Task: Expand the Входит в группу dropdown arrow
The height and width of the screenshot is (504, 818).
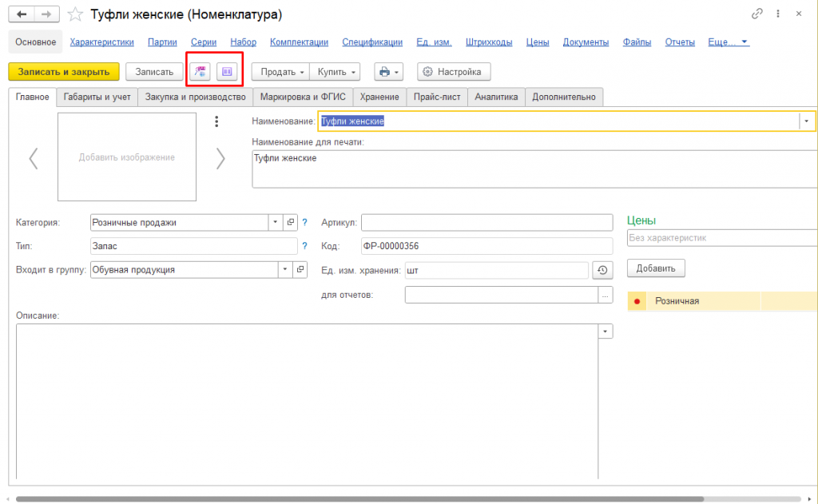Action: (285, 270)
